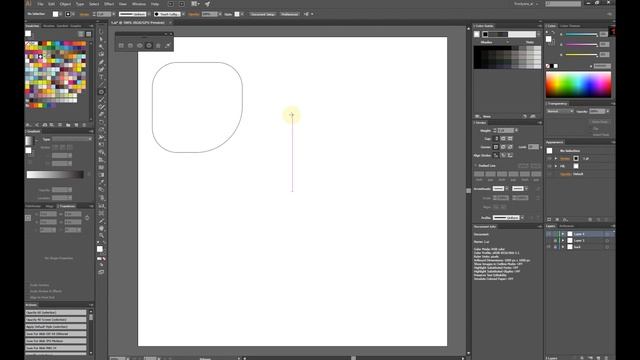Toggle visibility of the back layer
This screenshot has width=640, height=360.
(x=549, y=247)
